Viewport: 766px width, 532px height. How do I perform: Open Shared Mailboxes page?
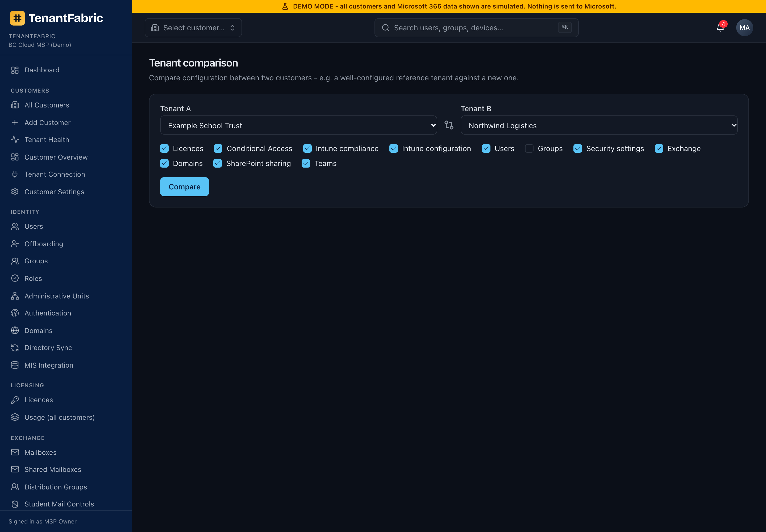pyautogui.click(x=53, y=469)
